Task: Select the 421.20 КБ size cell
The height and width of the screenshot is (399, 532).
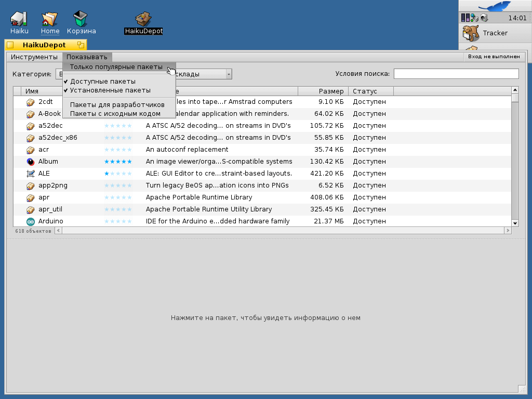Action: click(327, 174)
